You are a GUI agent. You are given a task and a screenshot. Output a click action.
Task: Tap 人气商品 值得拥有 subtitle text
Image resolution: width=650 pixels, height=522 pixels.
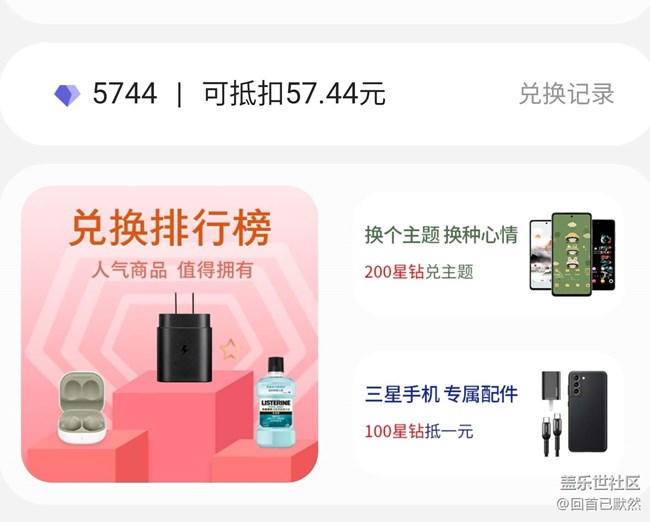172,270
